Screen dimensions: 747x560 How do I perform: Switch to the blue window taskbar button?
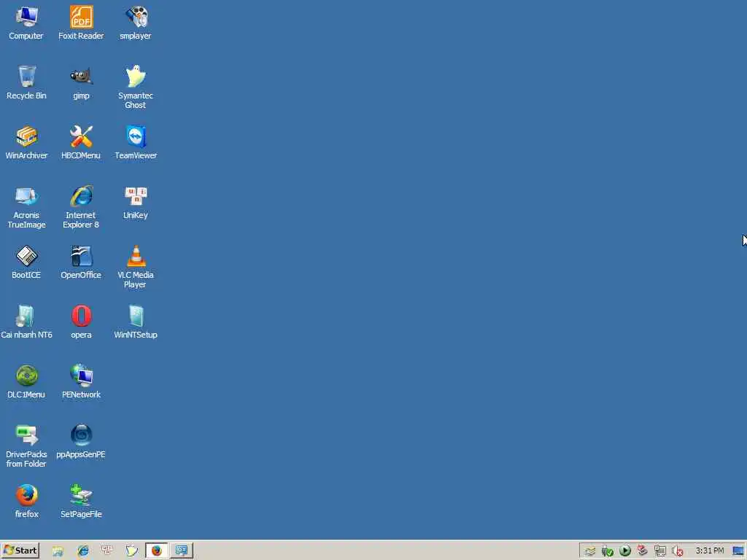pos(182,551)
